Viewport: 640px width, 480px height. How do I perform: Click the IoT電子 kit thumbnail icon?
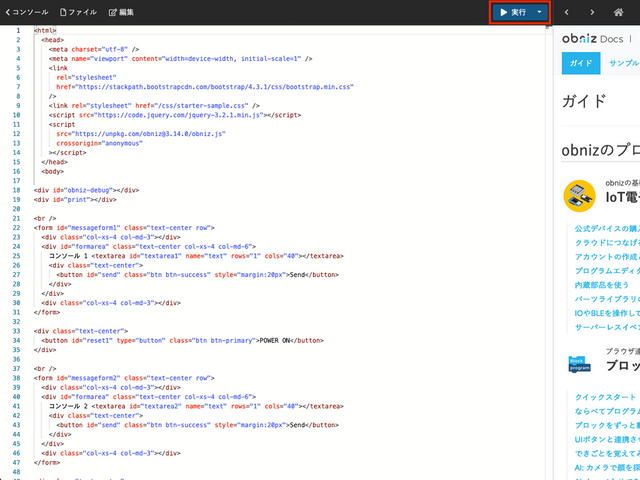tap(579, 195)
